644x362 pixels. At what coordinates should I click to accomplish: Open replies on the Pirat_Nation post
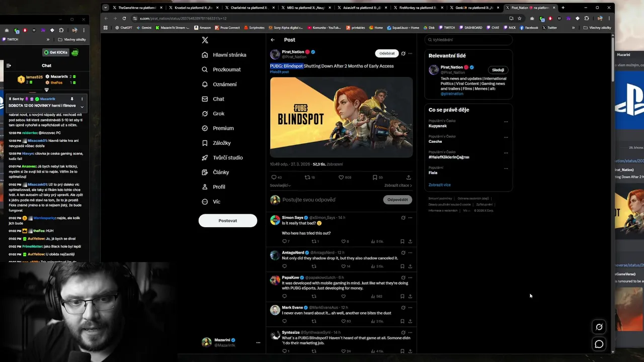click(x=274, y=177)
